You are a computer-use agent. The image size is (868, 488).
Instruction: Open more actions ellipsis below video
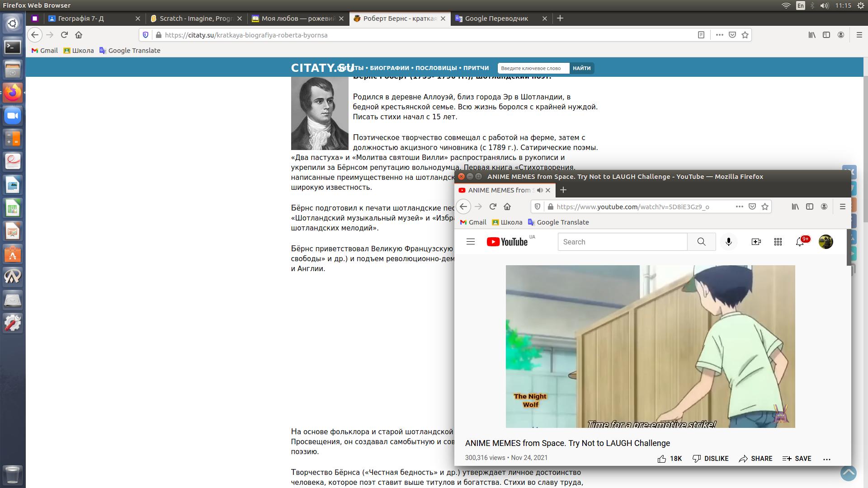pos(826,459)
